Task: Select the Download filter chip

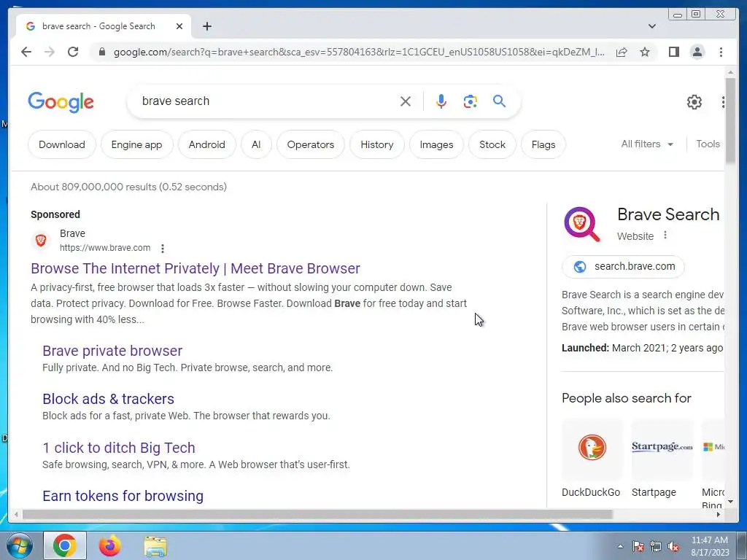Action: coord(62,144)
